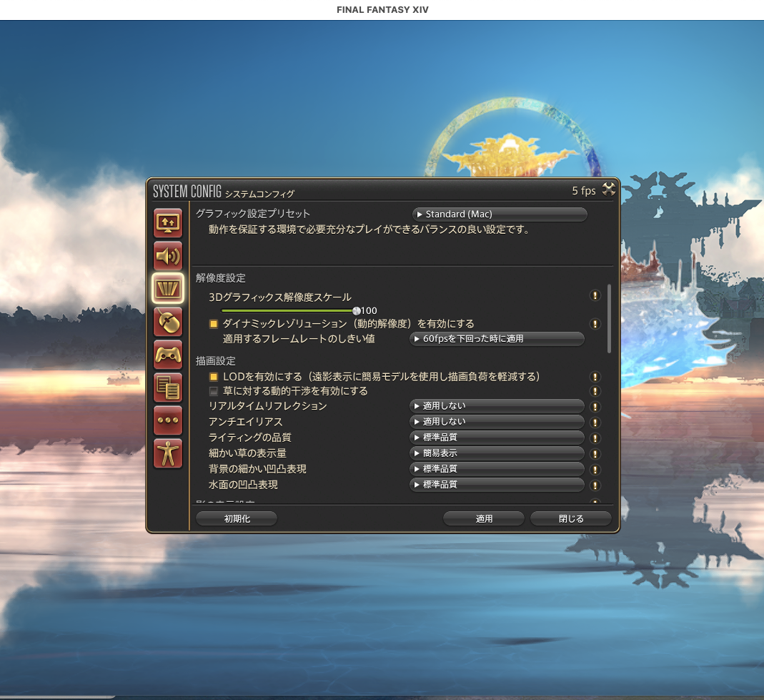Click the settings list vertical scrollbar
Screen dimensions: 764x700
(x=609, y=318)
